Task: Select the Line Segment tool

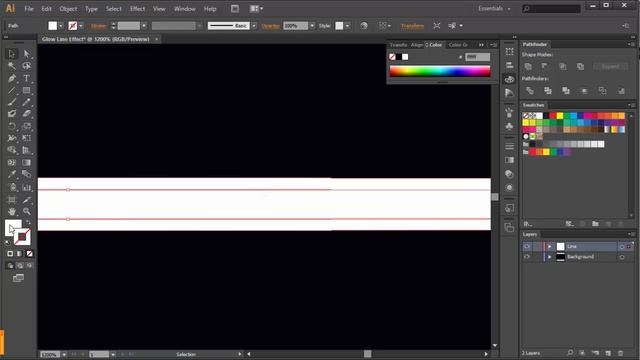Action: click(x=11, y=90)
